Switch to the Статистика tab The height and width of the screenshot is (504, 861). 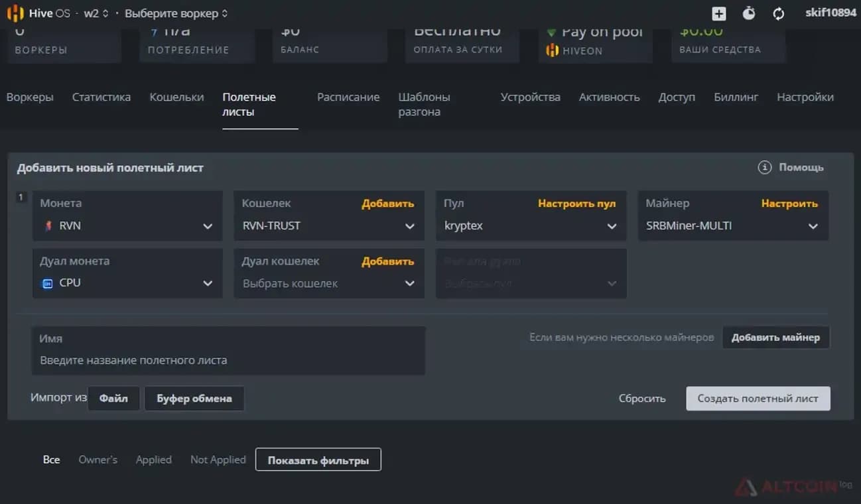tap(101, 97)
